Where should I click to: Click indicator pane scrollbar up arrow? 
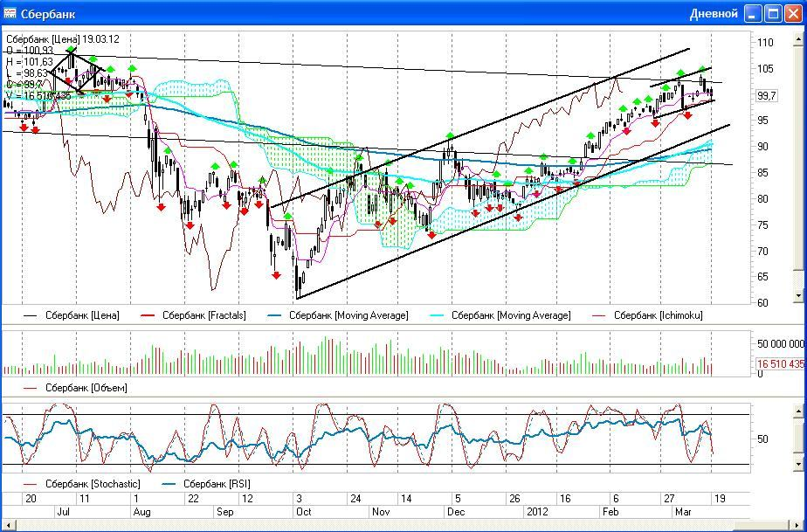pos(799,410)
